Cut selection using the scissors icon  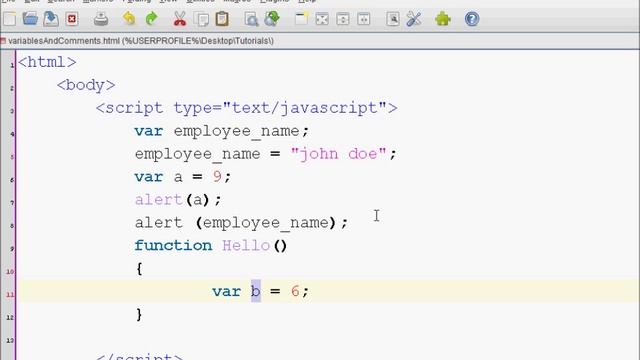180,19
